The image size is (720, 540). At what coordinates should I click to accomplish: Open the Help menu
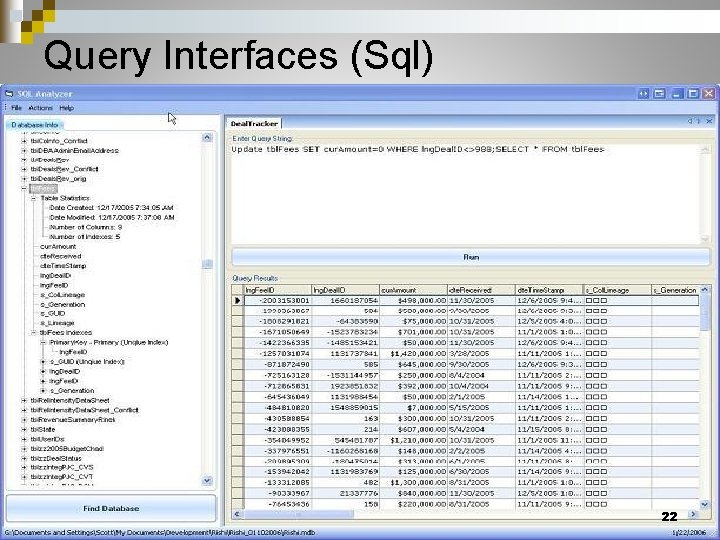(x=67, y=108)
